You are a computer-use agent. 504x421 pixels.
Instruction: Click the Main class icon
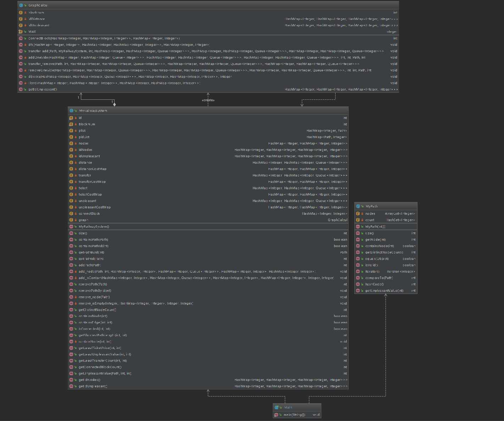pyautogui.click(x=277, y=408)
